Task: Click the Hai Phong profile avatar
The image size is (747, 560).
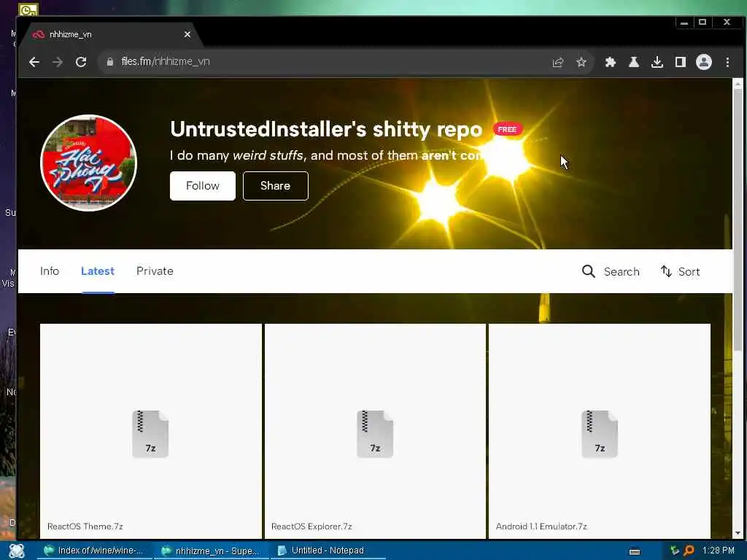Action: 88,163
